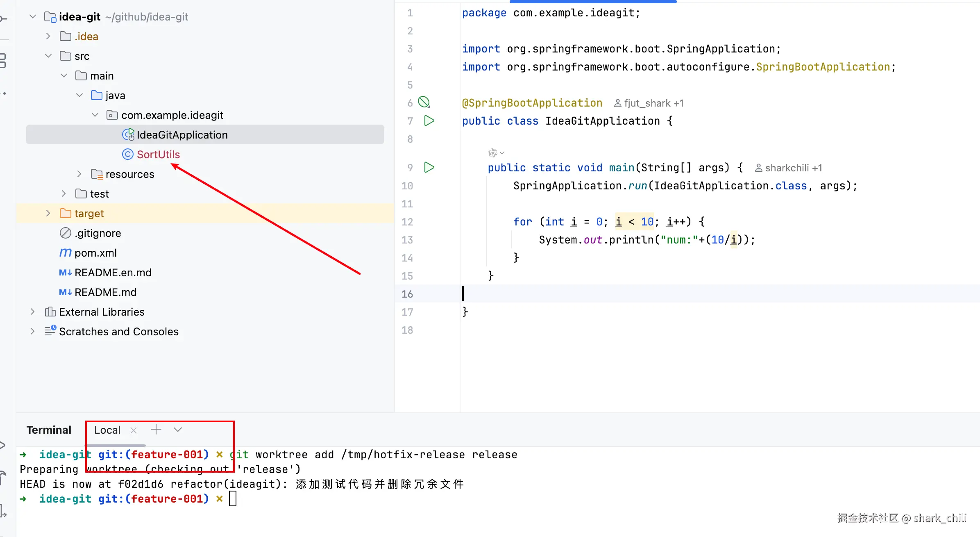
Task: Expand Scratches and Consoles node
Action: (32, 331)
